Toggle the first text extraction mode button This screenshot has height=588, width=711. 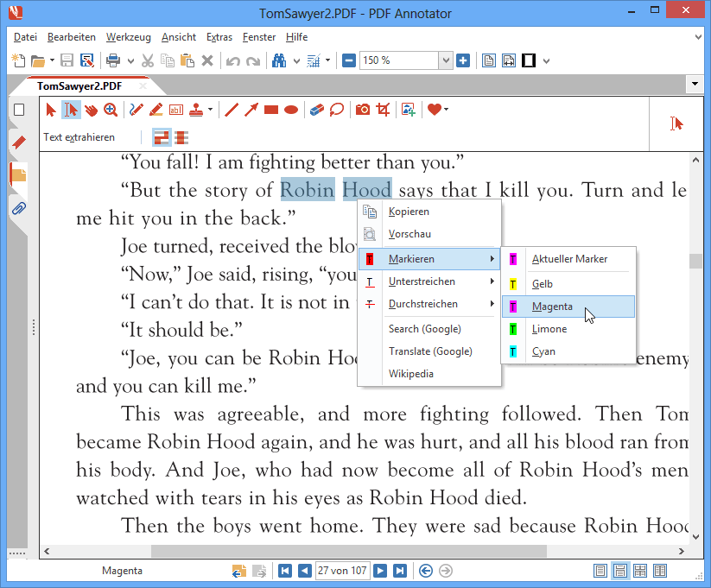162,137
